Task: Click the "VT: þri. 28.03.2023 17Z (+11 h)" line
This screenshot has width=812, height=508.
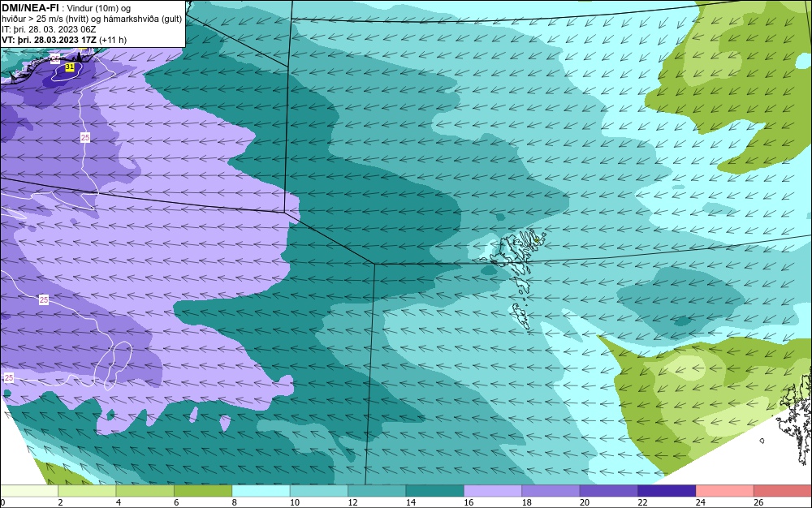Action: 64,40
